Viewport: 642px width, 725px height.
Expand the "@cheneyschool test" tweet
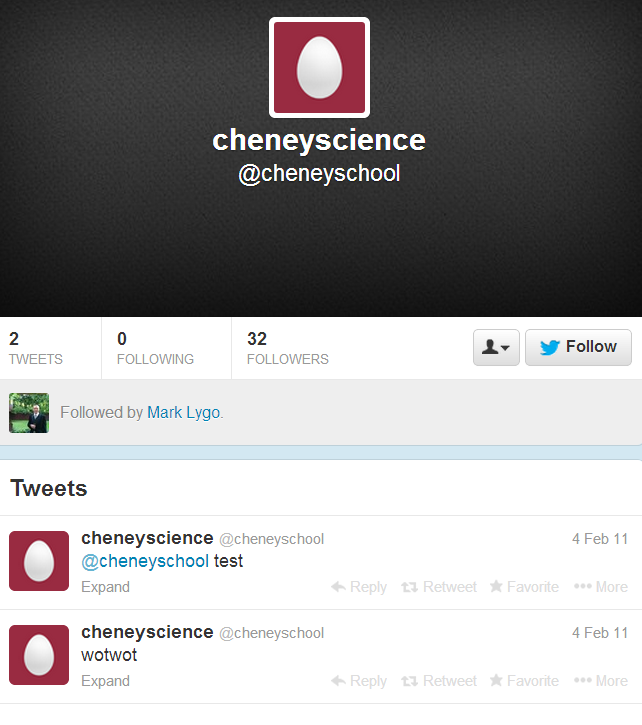[105, 587]
